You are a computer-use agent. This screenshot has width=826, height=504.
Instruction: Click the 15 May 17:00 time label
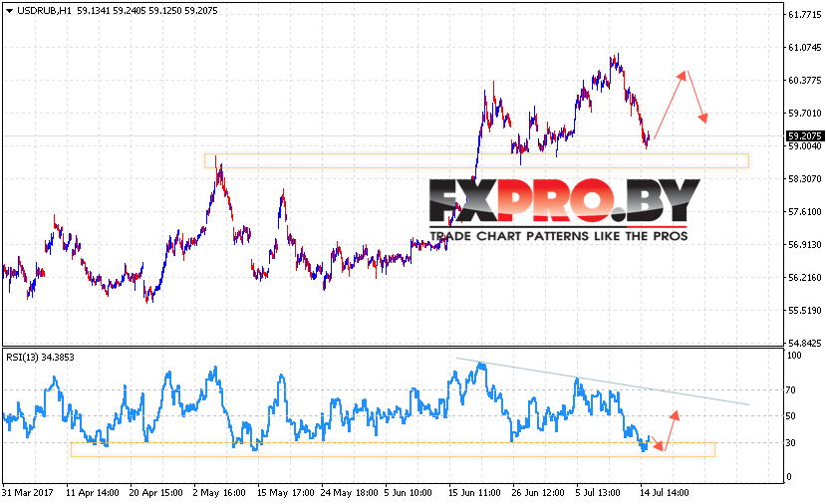pyautogui.click(x=286, y=493)
